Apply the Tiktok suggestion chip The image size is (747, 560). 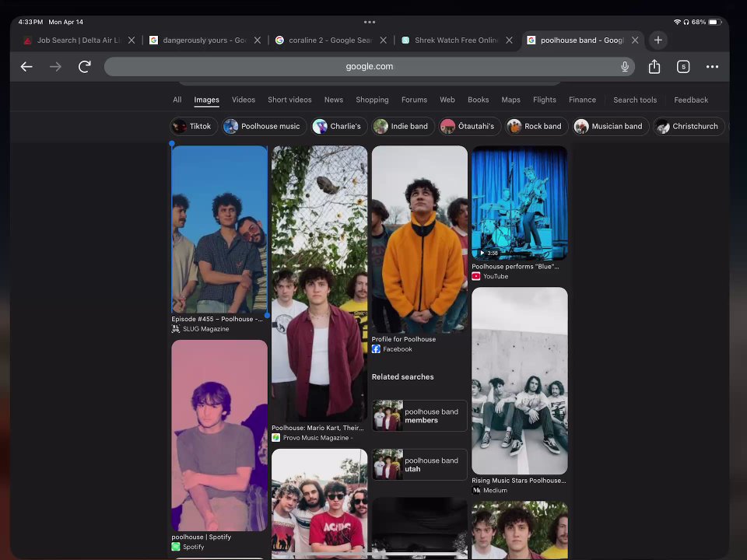coord(193,126)
